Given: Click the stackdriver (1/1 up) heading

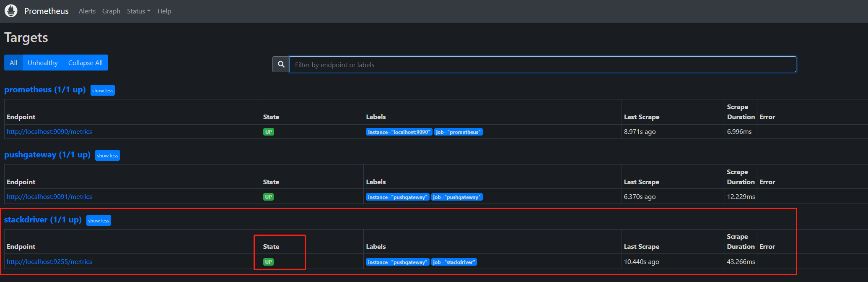Looking at the screenshot, I should click(43, 220).
